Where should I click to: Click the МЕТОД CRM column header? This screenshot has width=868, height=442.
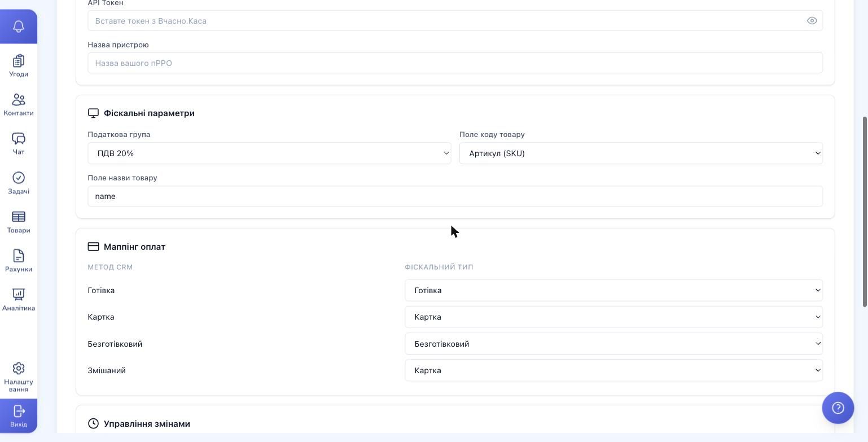pos(110,267)
